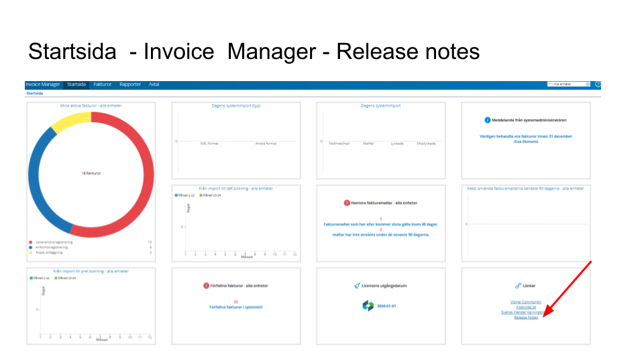The height and width of the screenshot is (362, 644).
Task: Toggle the blue Ankomstregistrering legend dot
Action: click(30, 247)
